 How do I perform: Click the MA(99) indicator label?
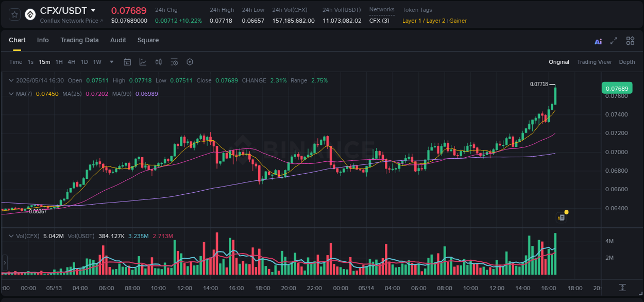point(123,94)
